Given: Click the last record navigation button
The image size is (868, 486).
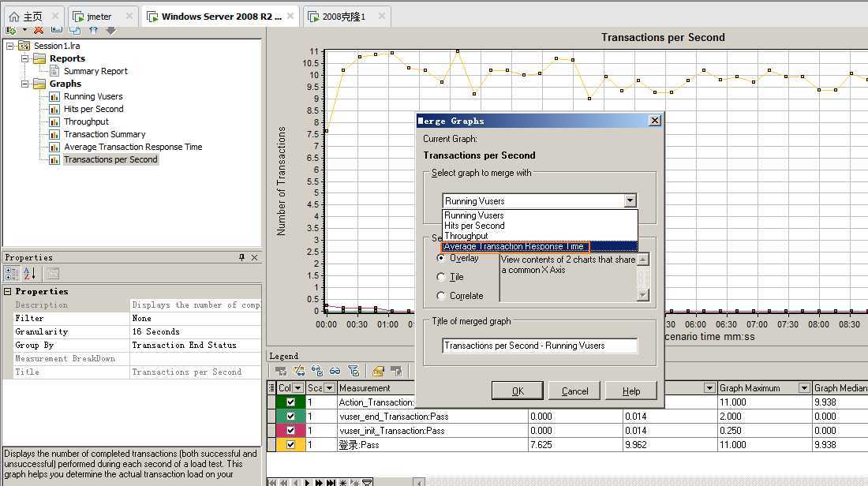Looking at the screenshot, I should click(x=331, y=483).
